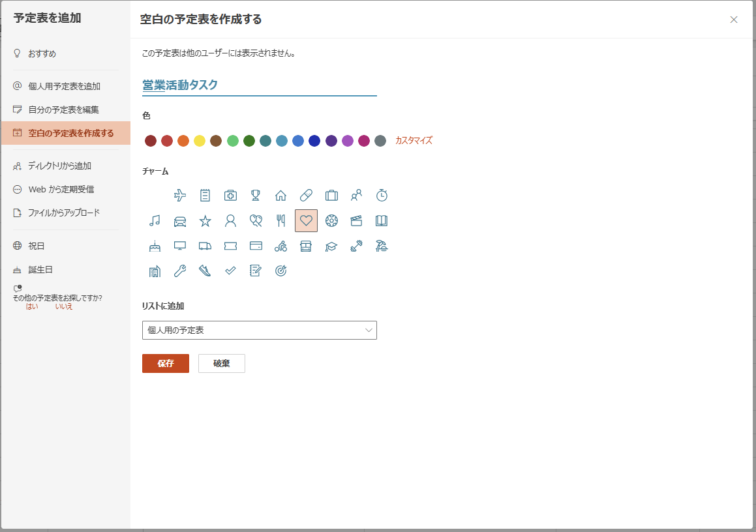Select the birthday cake charm
Image resolution: width=756 pixels, height=532 pixels.
154,246
